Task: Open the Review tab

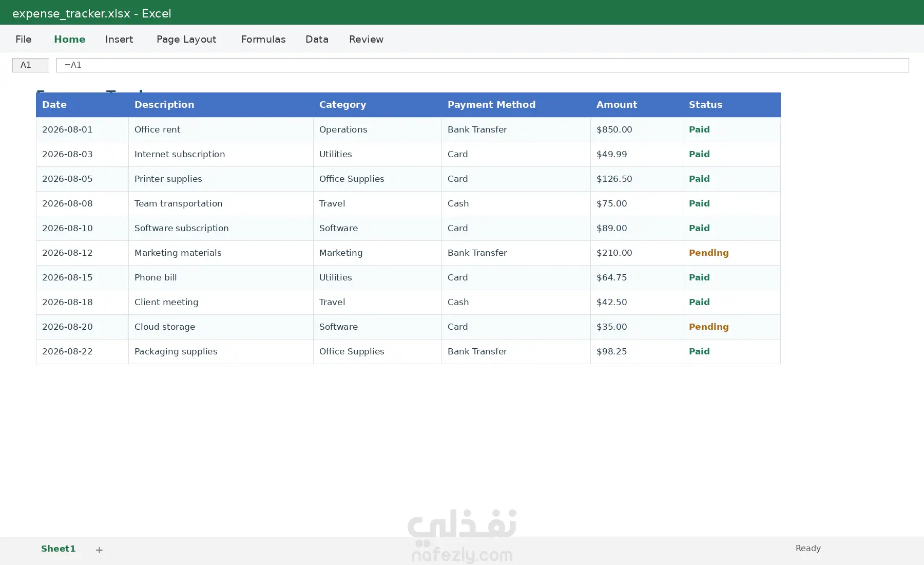Action: click(x=366, y=39)
